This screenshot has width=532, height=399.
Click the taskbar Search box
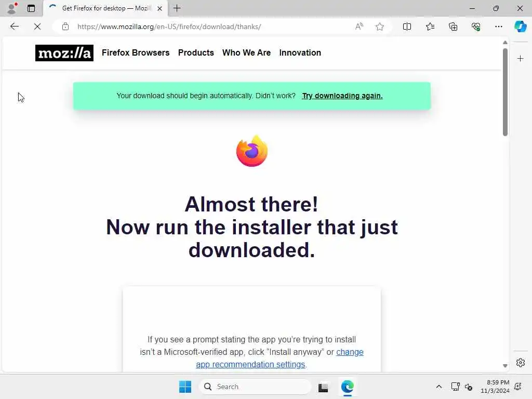pyautogui.click(x=255, y=387)
